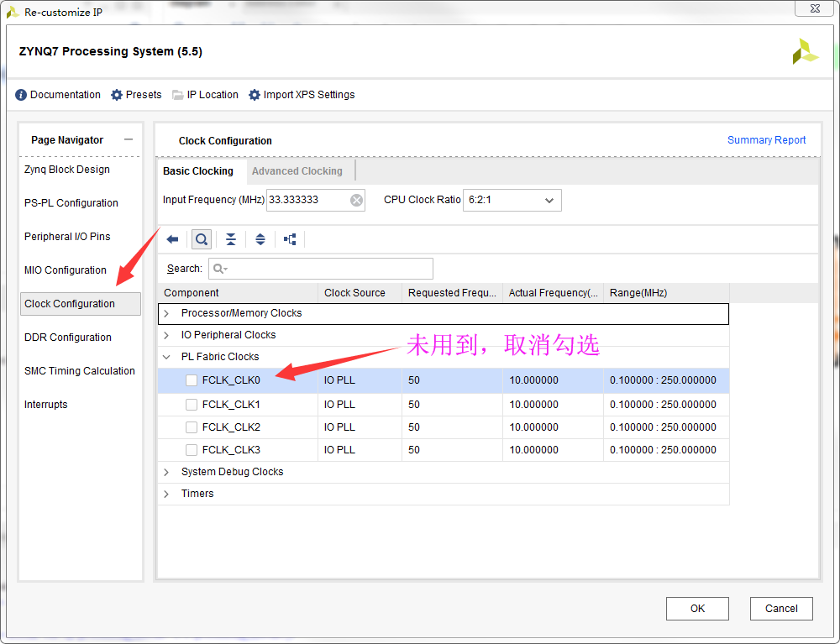Click FCLK_CLK3 requested frequency 50 cell
This screenshot has height=644, width=840.
point(452,450)
